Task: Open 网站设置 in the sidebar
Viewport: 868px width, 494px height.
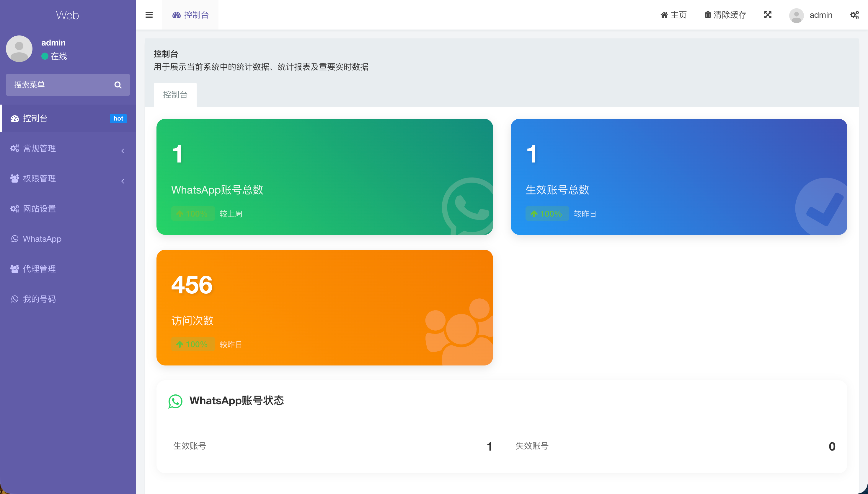Action: click(x=68, y=209)
